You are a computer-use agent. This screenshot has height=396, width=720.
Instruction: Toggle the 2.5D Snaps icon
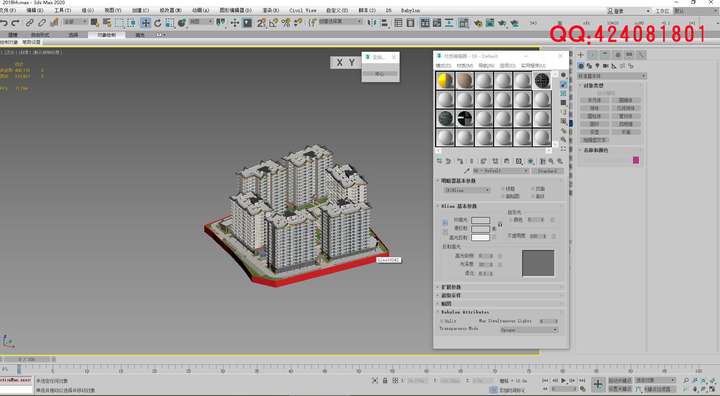point(261,23)
